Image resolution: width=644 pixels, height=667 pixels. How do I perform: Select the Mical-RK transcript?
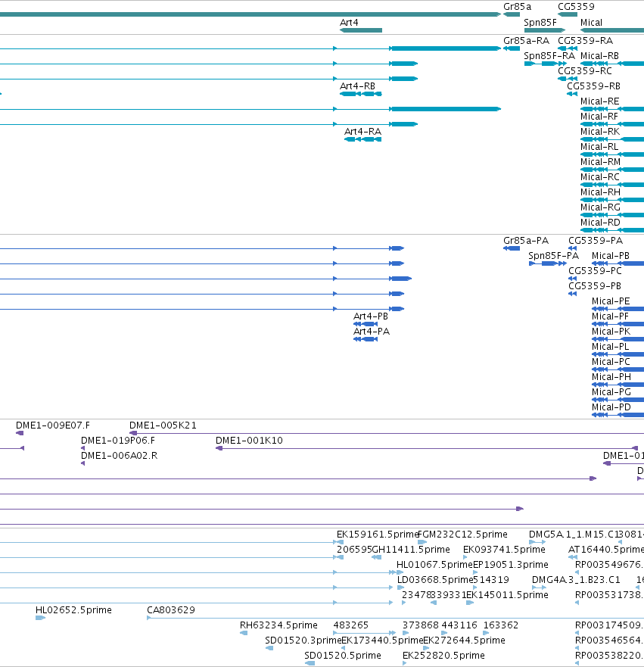612,139
